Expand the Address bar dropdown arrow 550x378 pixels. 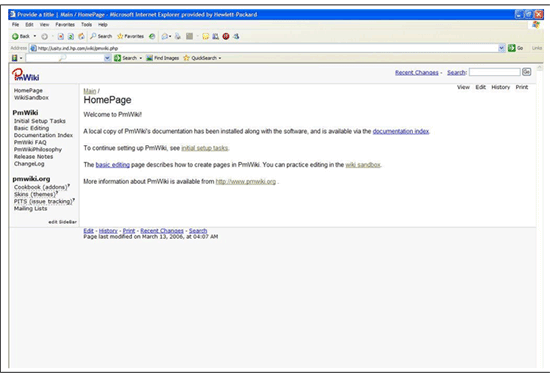point(502,48)
